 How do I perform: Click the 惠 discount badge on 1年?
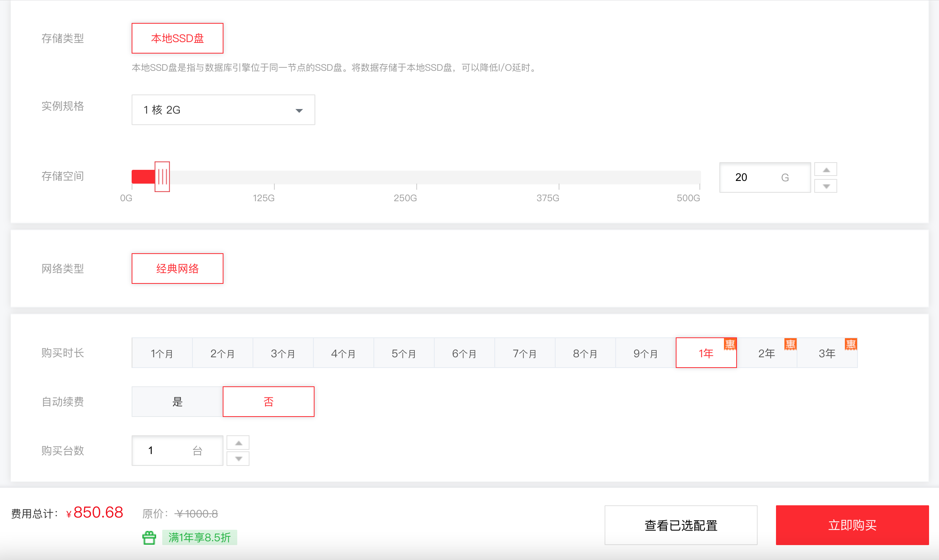(x=730, y=344)
